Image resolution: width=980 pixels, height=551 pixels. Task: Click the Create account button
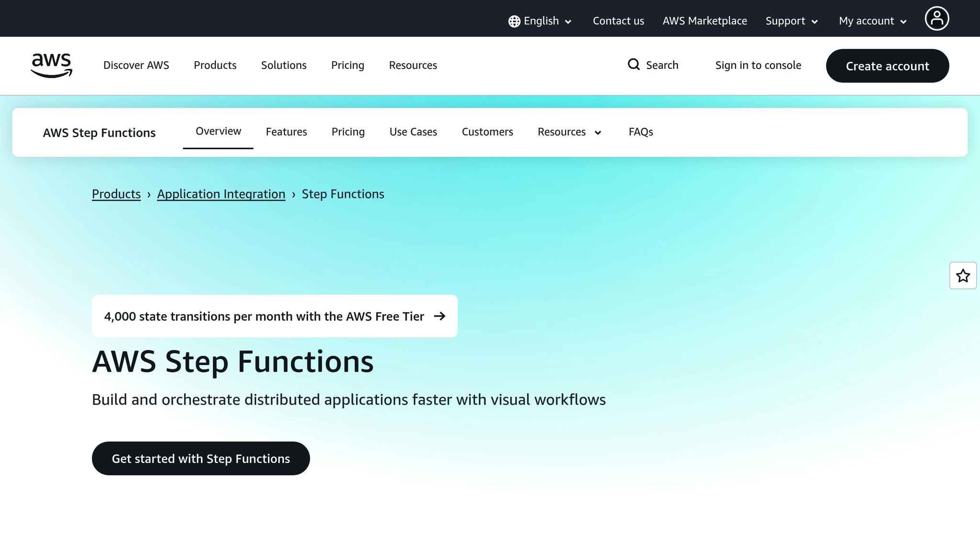coord(887,66)
